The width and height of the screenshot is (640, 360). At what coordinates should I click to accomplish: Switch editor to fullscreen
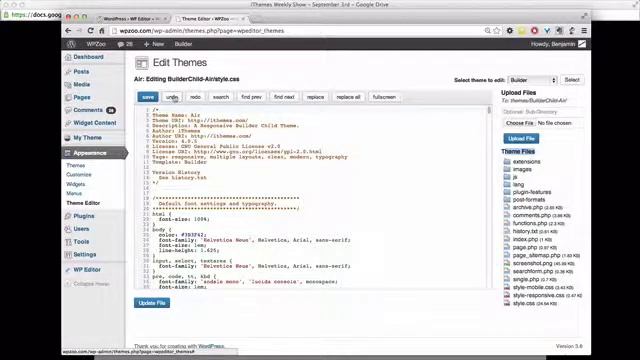[384, 97]
